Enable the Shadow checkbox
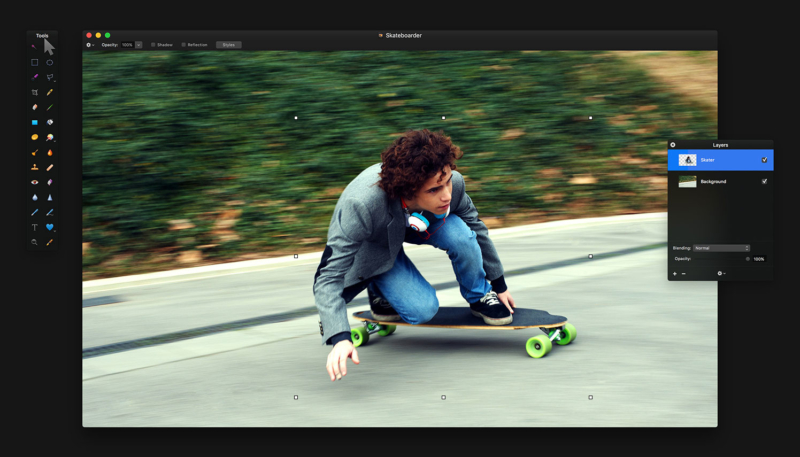The width and height of the screenshot is (800, 457). pyautogui.click(x=153, y=45)
